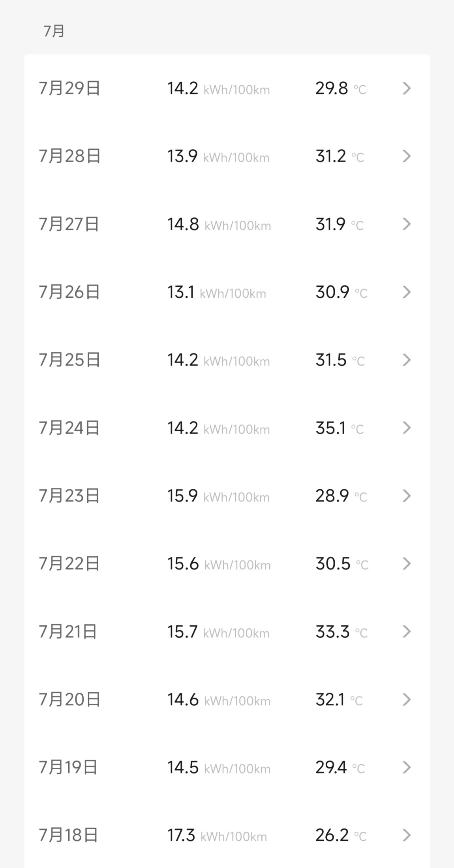This screenshot has width=454, height=868.
Task: Expand the 7月19日 record via chevron
Action: [x=407, y=767]
